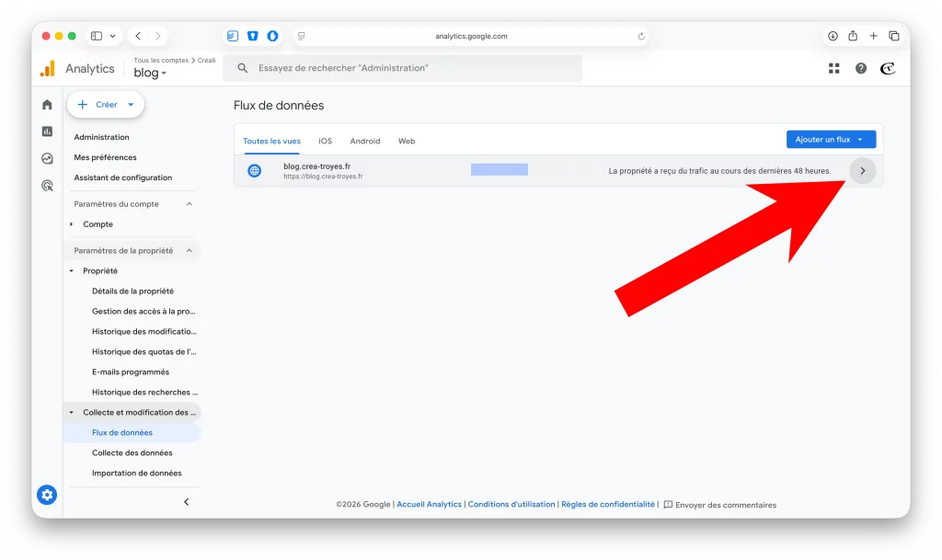Switch to the Android tab
This screenshot has height=560, width=942.
coord(365,142)
